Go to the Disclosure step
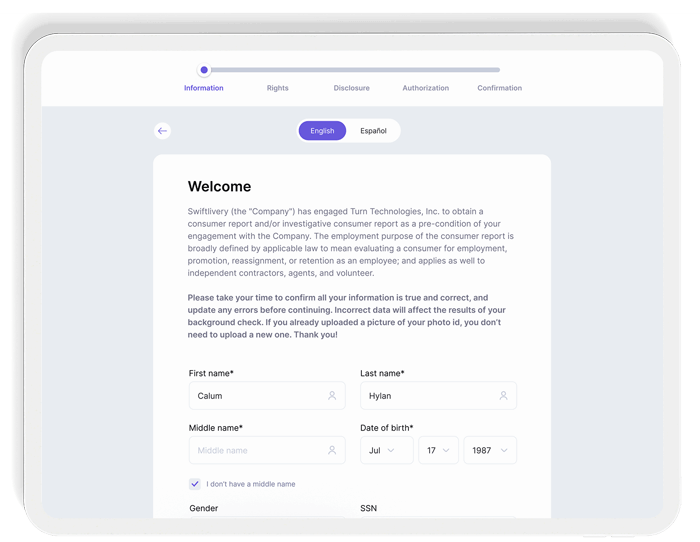 pos(351,88)
